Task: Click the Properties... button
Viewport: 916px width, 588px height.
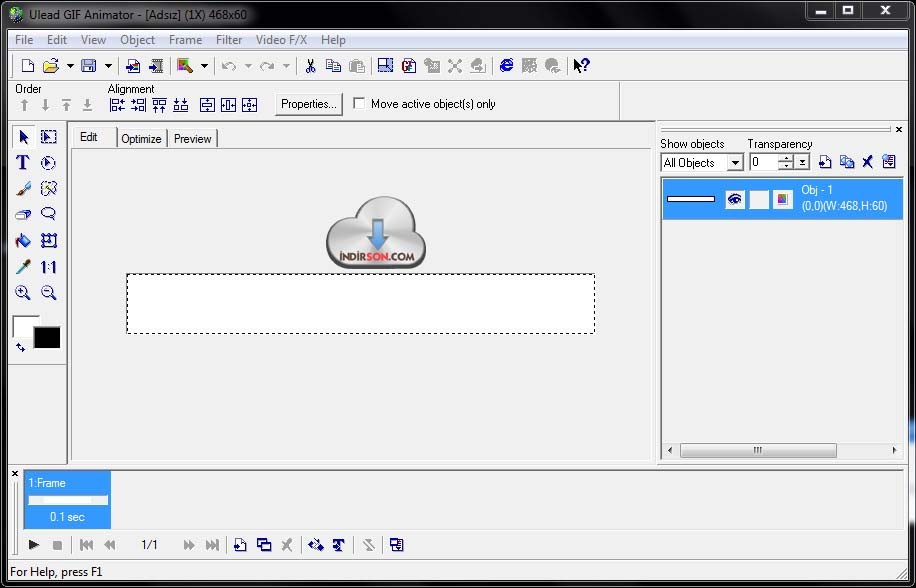Action: (308, 104)
